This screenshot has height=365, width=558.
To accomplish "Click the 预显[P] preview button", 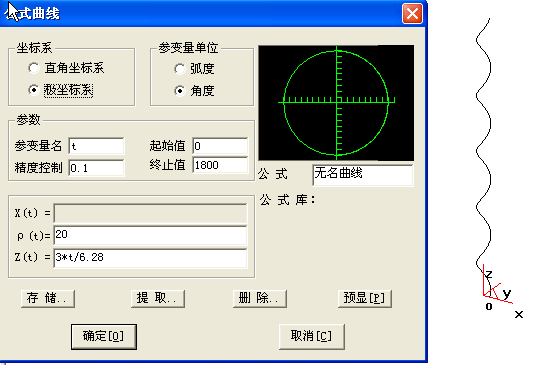I will [365, 298].
